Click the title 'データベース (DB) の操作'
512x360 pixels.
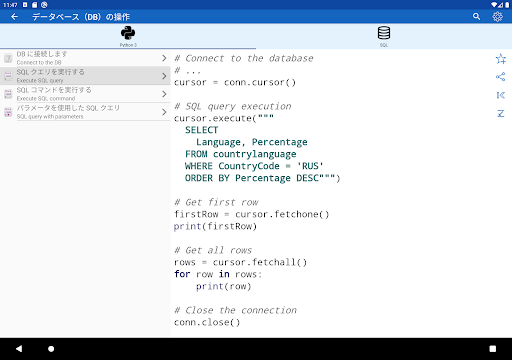coord(81,17)
